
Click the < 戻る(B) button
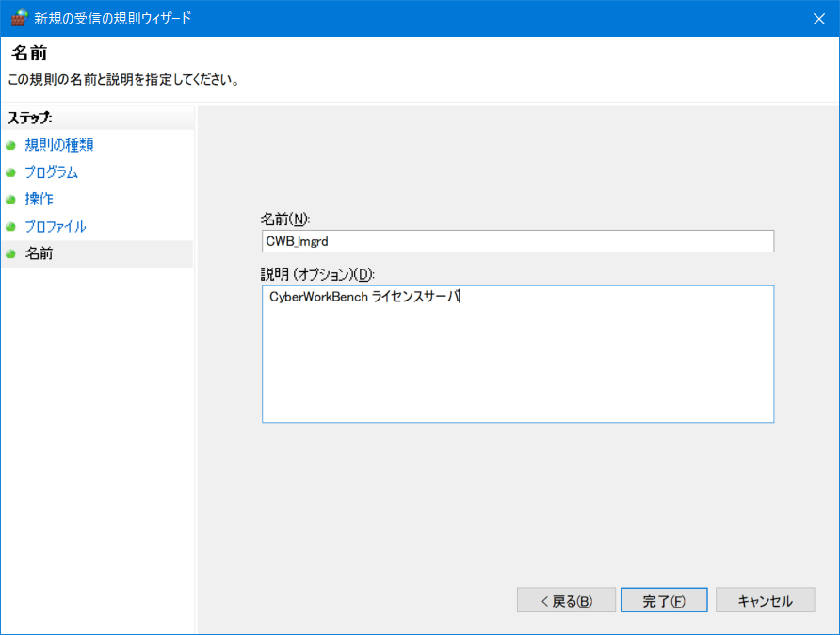(566, 600)
